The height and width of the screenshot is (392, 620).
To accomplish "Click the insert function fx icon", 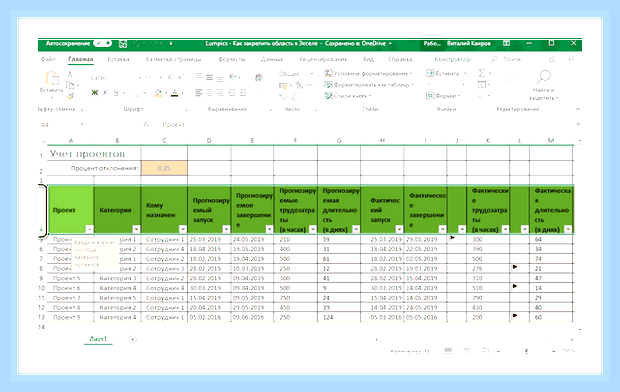I will [x=146, y=125].
